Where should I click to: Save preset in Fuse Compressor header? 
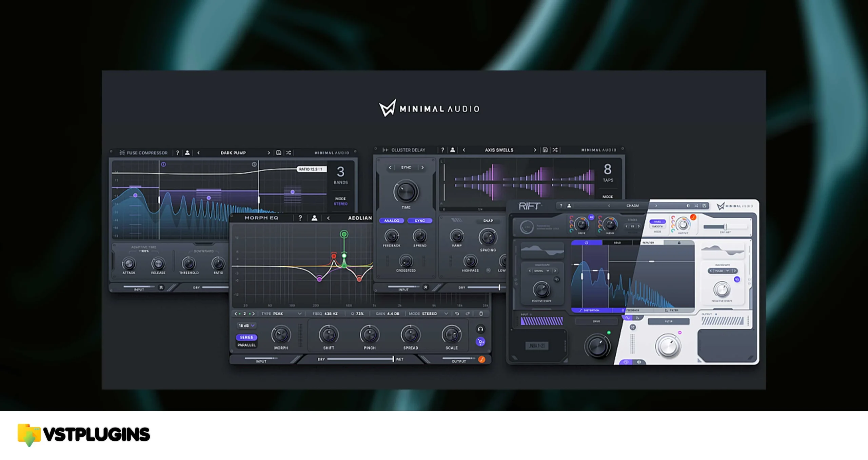(x=278, y=153)
